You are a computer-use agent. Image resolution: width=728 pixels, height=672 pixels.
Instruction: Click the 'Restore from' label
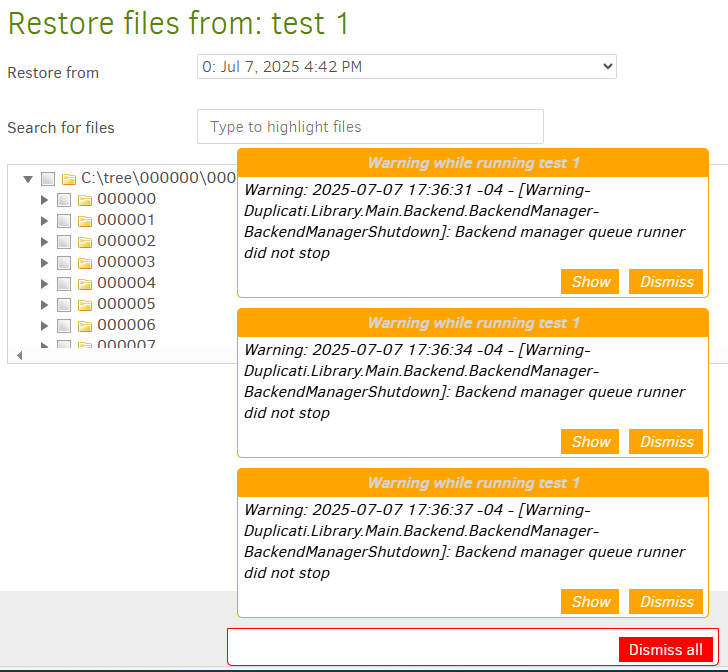point(53,73)
